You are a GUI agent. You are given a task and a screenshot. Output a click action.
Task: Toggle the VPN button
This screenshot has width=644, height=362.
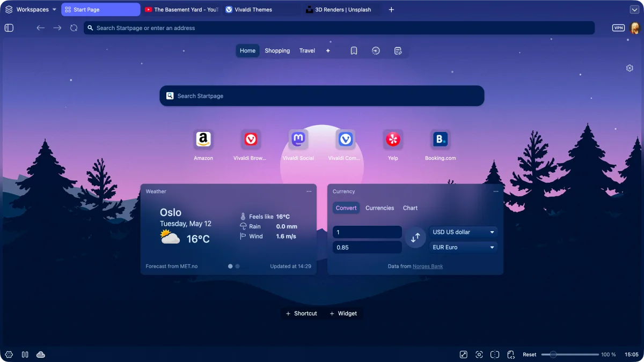(x=619, y=28)
